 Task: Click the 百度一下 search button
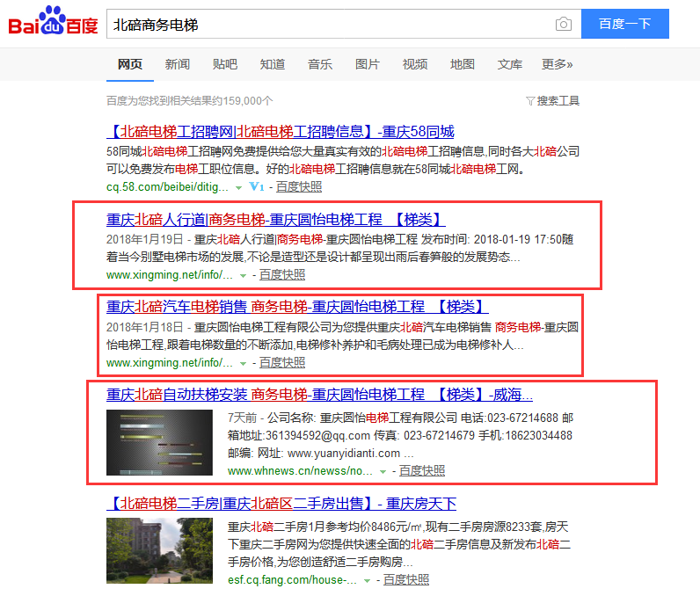click(x=625, y=24)
